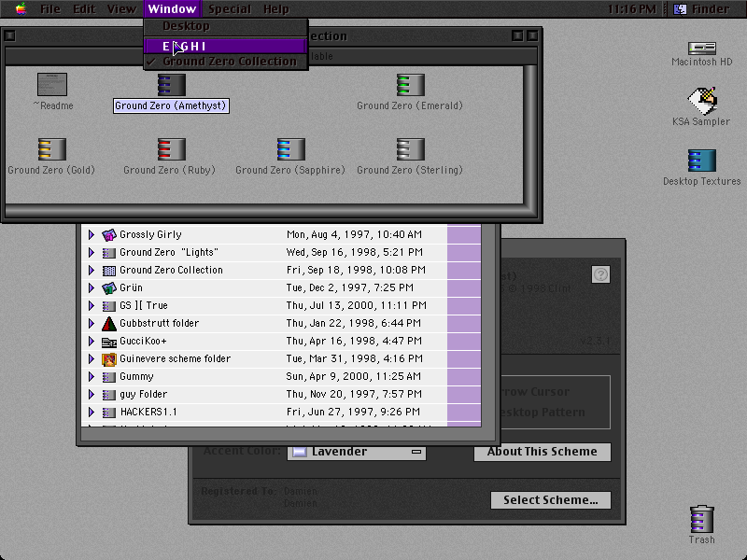Select the Ground Zero (Emerald) scheme icon
This screenshot has height=560, width=747.
[x=410, y=84]
